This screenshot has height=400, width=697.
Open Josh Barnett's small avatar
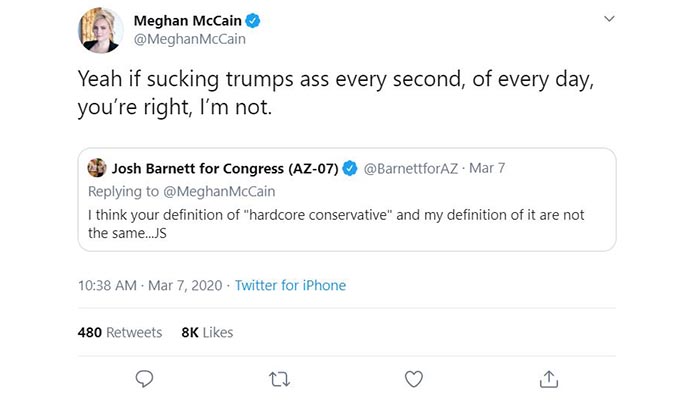97,167
